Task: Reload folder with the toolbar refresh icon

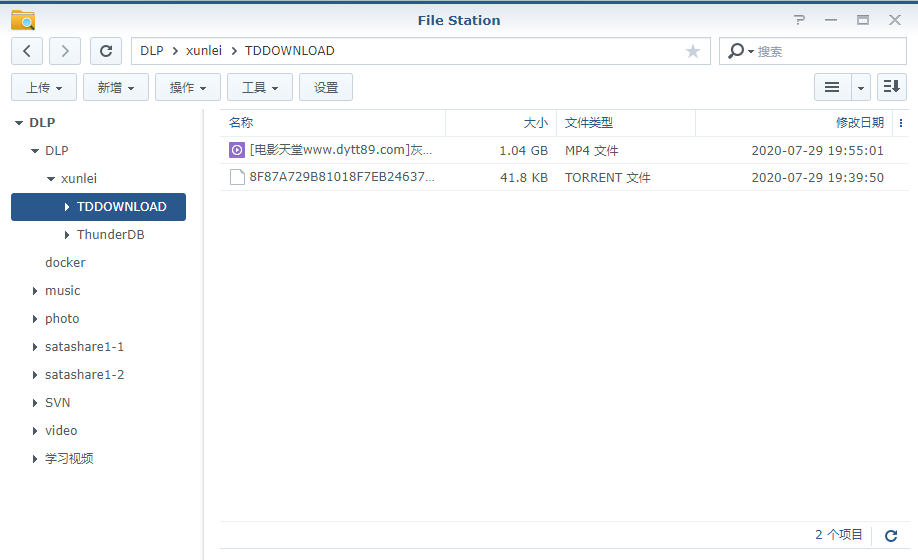Action: point(106,51)
